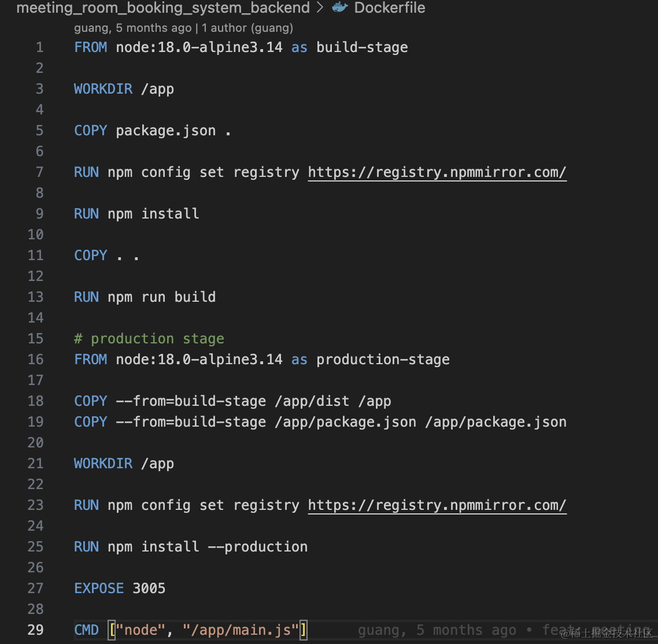
Task: Click the opening bracket after CMD
Action: (x=112, y=630)
